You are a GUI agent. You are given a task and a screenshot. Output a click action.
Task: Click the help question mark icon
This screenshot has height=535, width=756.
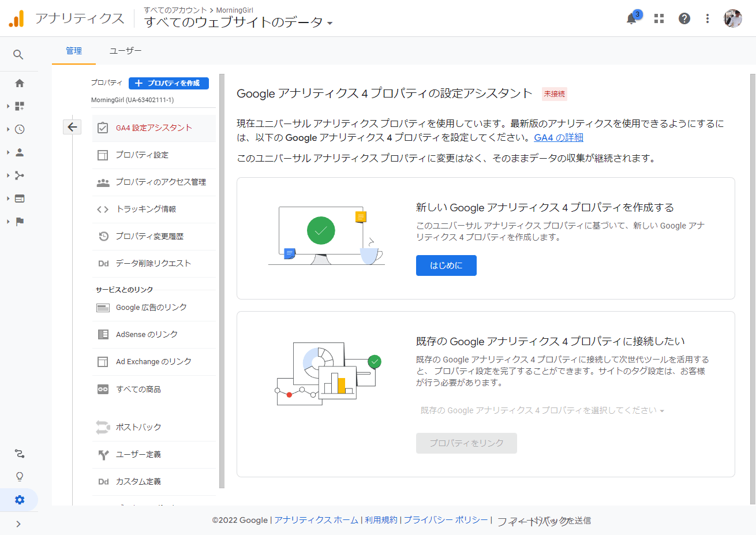coord(684,18)
